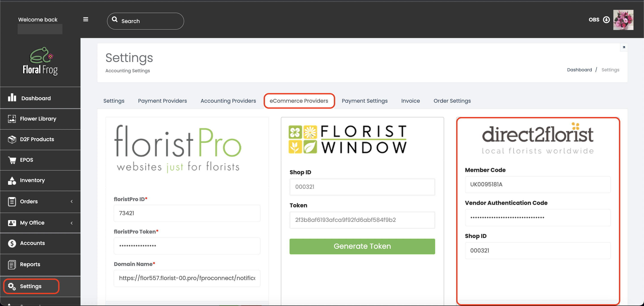The width and height of the screenshot is (644, 306).
Task: Expand the Orders submenu chevron
Action: (x=72, y=202)
